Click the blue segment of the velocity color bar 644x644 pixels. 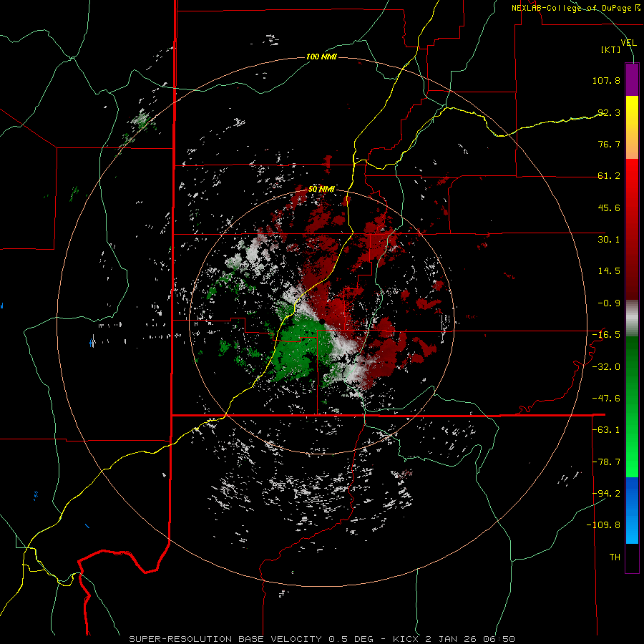tap(632, 510)
